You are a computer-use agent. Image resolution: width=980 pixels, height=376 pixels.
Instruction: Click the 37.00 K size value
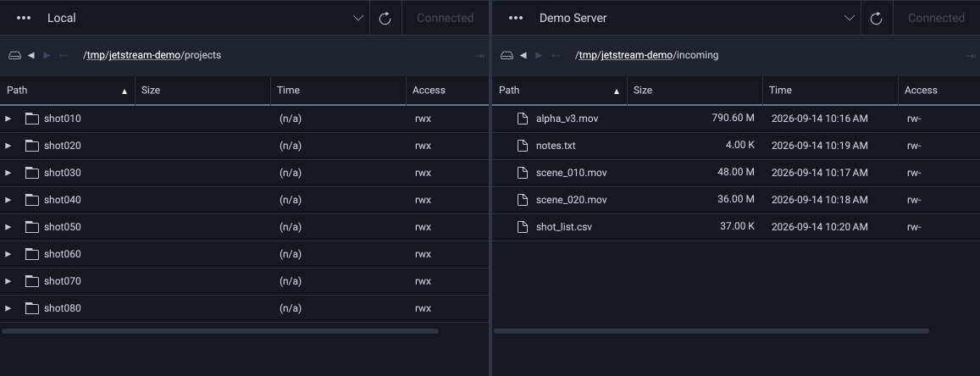tap(737, 226)
